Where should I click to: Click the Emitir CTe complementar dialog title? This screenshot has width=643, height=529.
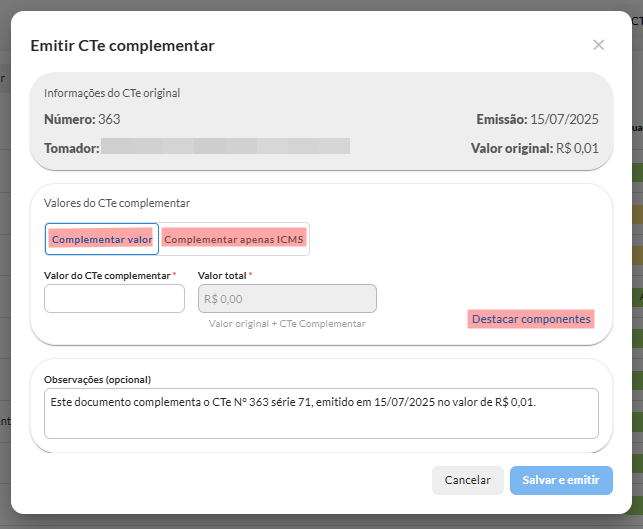[x=122, y=45]
